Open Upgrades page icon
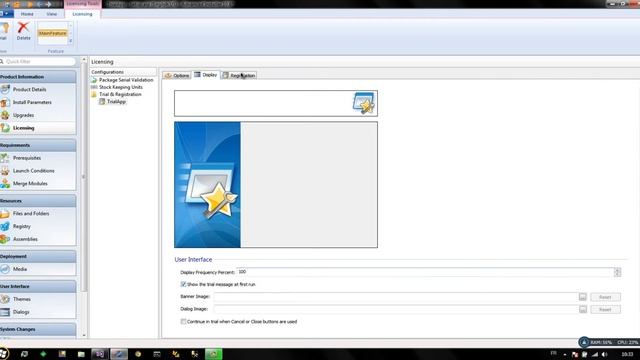This screenshot has width=640, height=360. (x=5, y=115)
